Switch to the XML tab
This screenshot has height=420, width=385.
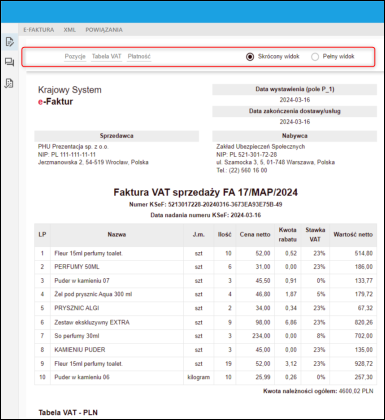(70, 30)
